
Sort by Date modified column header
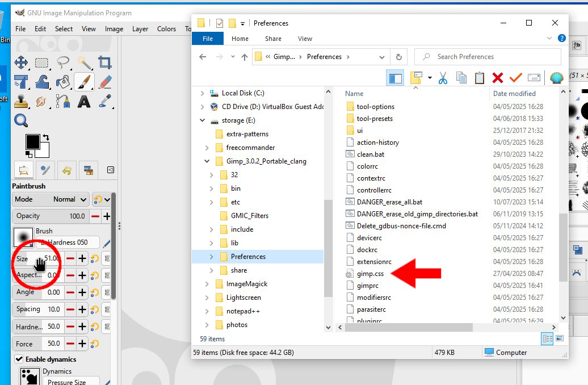[x=514, y=94]
